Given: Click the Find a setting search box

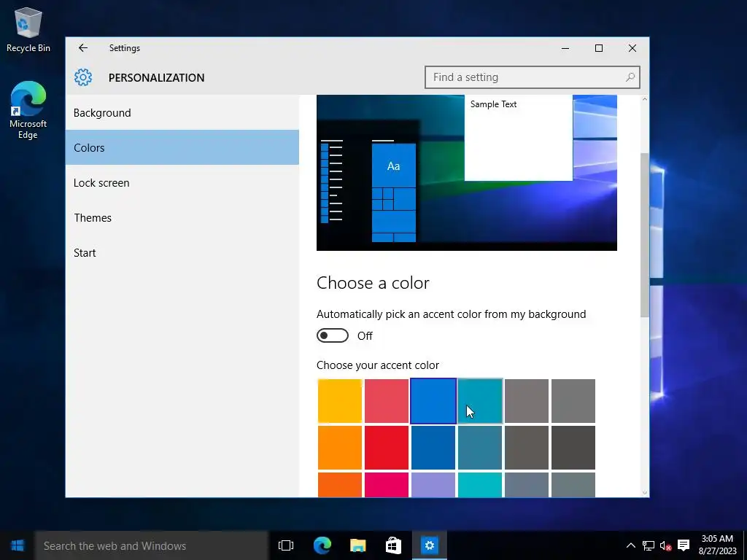Looking at the screenshot, I should click(x=532, y=77).
